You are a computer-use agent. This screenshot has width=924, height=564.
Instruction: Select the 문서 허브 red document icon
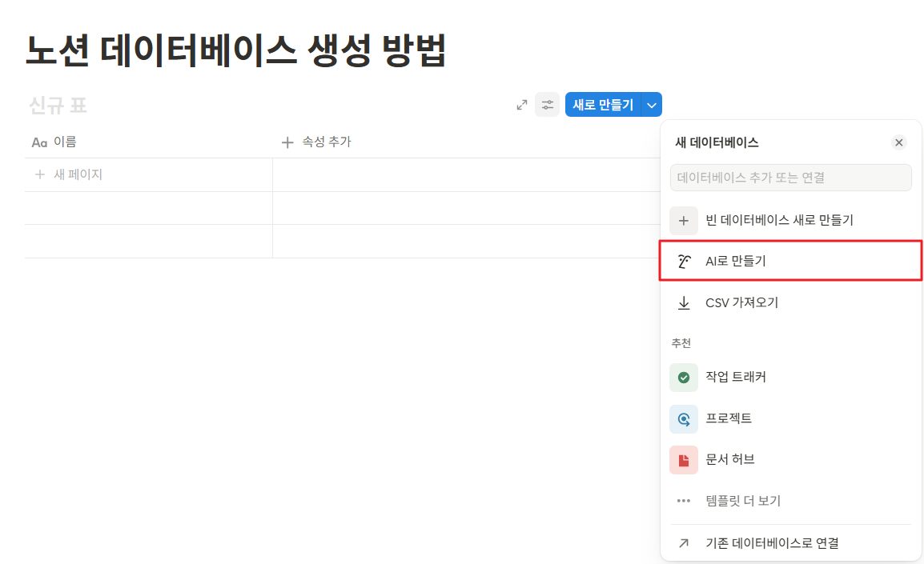click(684, 459)
